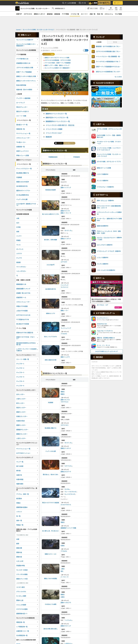Expand 全モンスター sidebar entry arrow

(38, 394)
